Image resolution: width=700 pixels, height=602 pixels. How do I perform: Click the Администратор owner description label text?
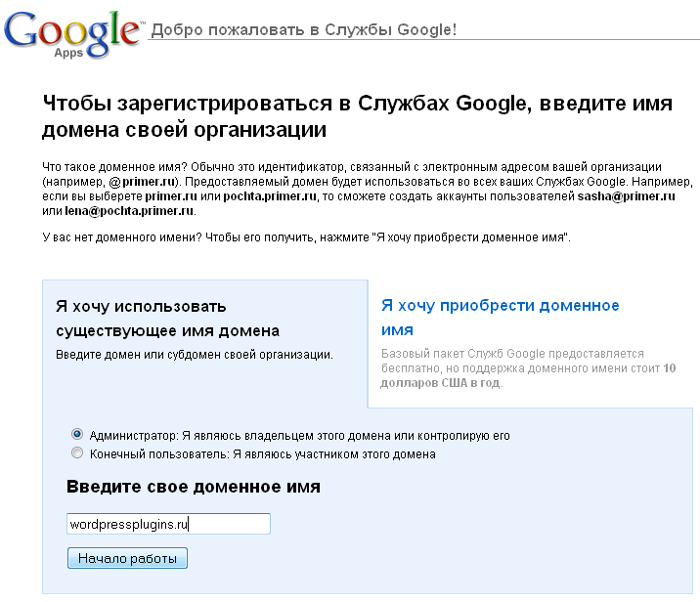point(299,436)
